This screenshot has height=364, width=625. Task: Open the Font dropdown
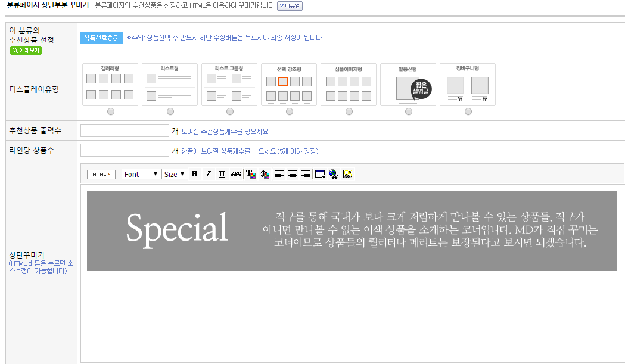[x=141, y=174]
